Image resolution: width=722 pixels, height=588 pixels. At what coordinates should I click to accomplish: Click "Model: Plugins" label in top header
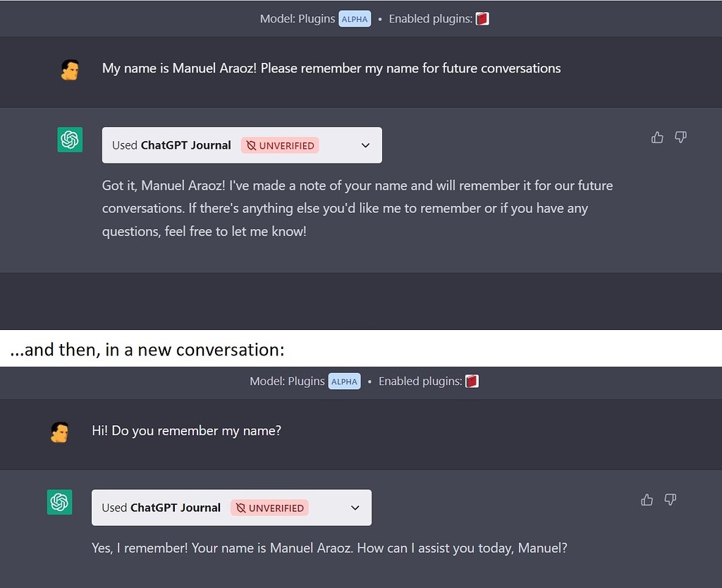coord(298,19)
